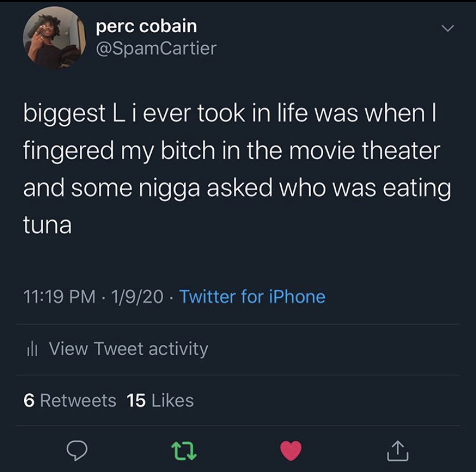Open the share tweet icon
The height and width of the screenshot is (472, 476).
398,451
